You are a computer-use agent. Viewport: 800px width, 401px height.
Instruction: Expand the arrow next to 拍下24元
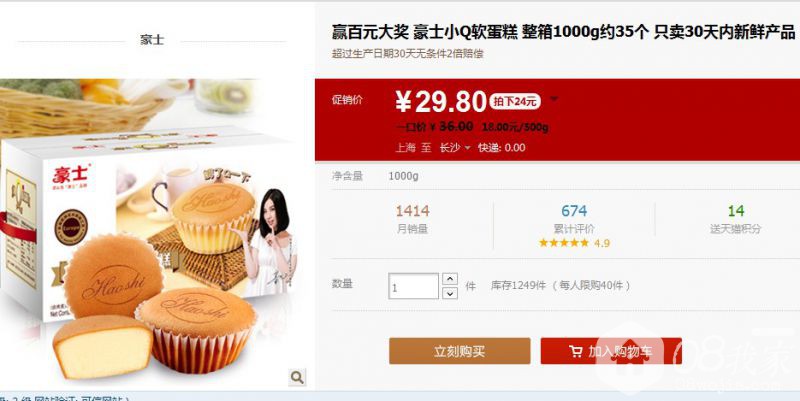[554, 99]
